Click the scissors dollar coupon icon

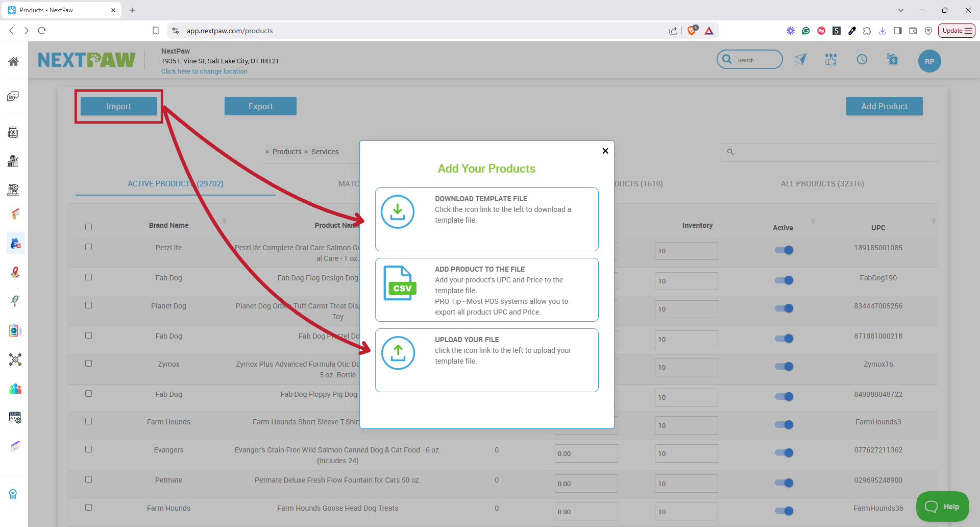(x=893, y=59)
